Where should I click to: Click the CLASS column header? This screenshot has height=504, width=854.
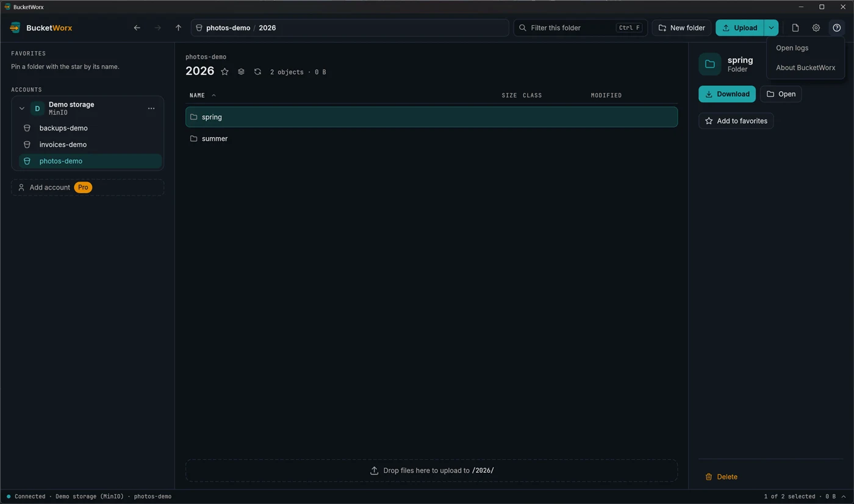pos(532,96)
